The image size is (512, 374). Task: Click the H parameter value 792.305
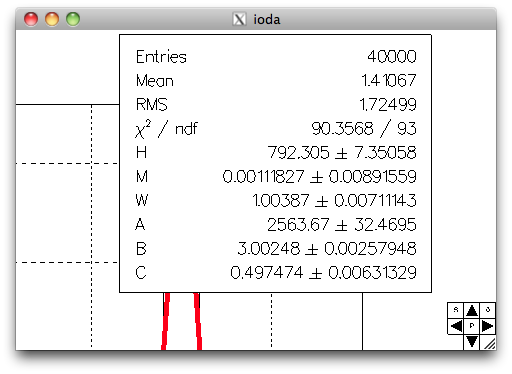[299, 153]
